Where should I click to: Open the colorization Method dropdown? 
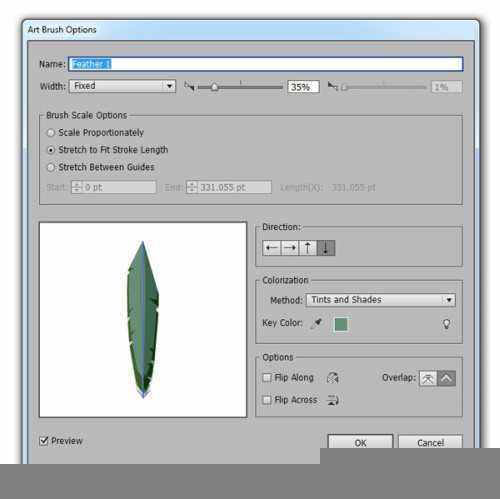pyautogui.click(x=381, y=300)
